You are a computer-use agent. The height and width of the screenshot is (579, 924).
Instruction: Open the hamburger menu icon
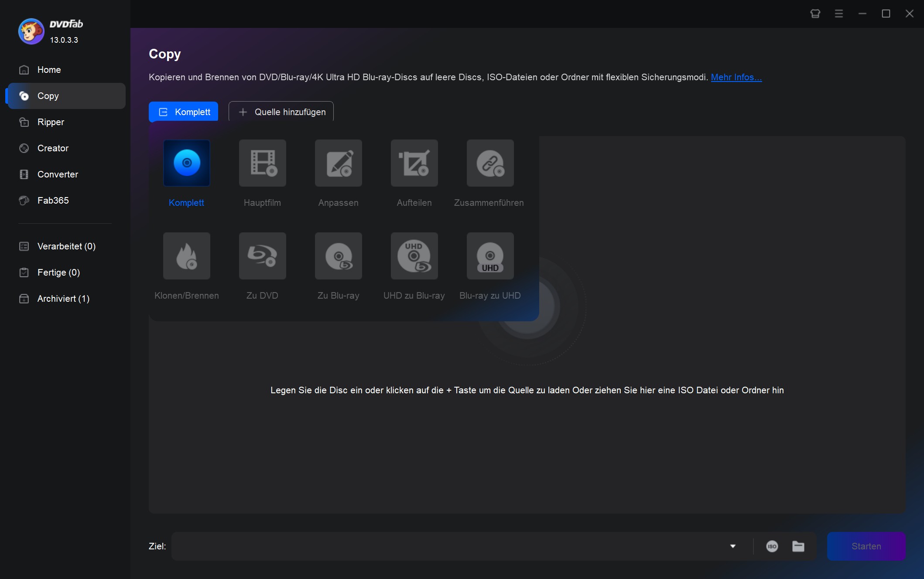tap(839, 14)
